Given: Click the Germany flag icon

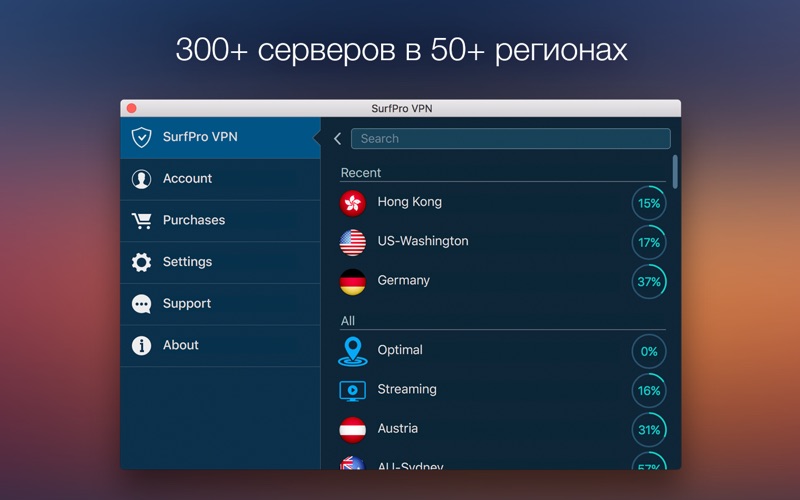Looking at the screenshot, I should 353,282.
